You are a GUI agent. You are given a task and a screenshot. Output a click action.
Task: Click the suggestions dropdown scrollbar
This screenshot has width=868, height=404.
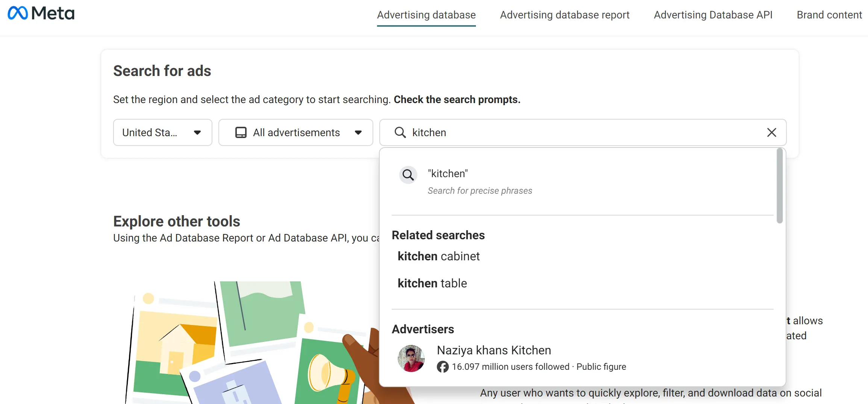pos(780,185)
